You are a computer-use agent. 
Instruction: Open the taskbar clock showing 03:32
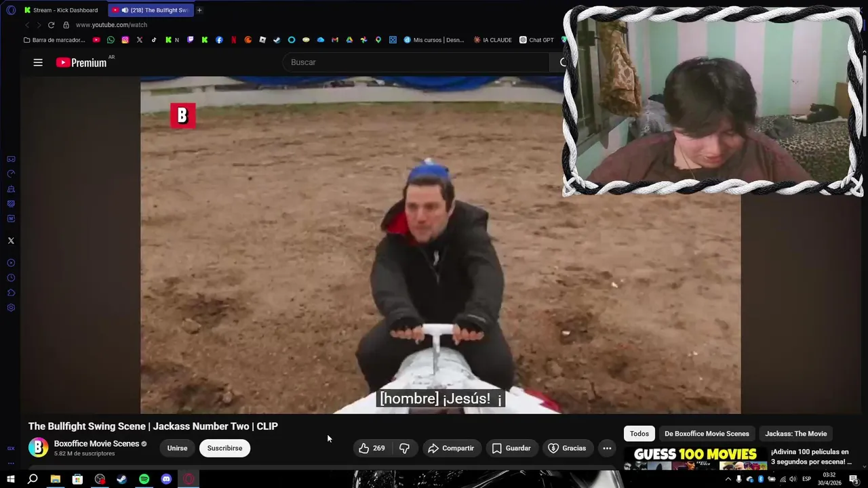829,479
